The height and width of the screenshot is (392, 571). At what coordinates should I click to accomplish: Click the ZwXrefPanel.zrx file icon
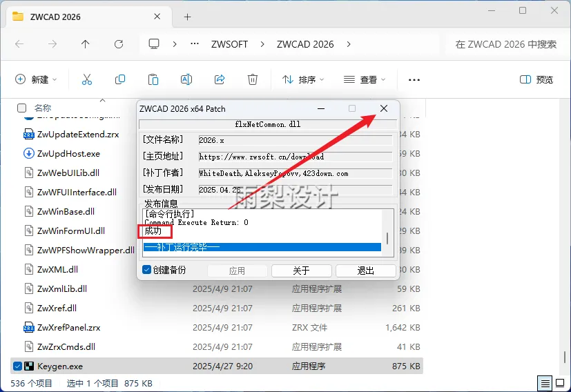29,327
